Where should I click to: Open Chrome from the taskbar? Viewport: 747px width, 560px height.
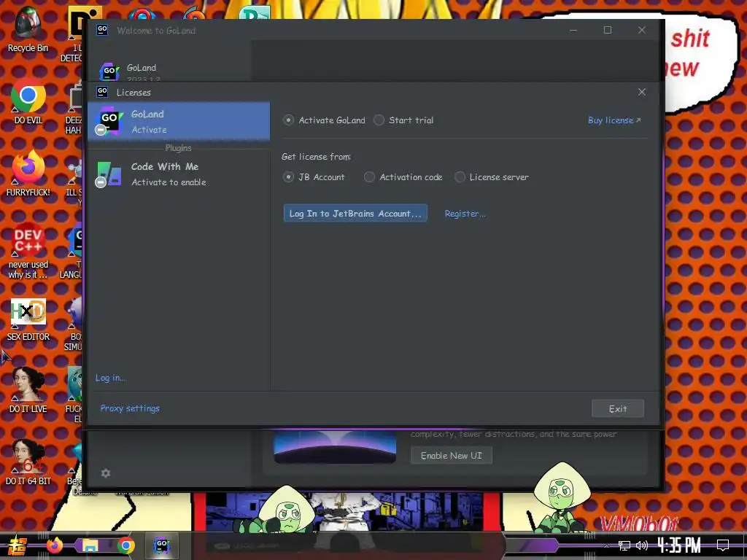[x=125, y=545]
